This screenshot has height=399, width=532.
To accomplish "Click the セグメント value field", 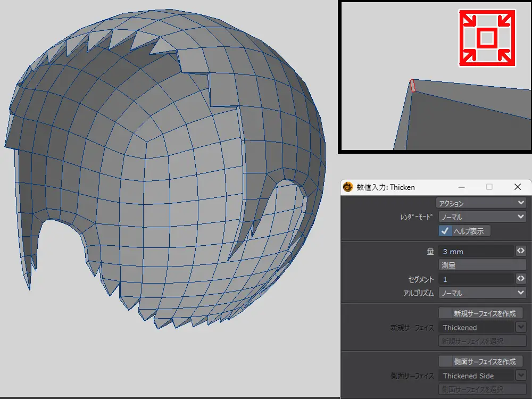I will [475, 279].
